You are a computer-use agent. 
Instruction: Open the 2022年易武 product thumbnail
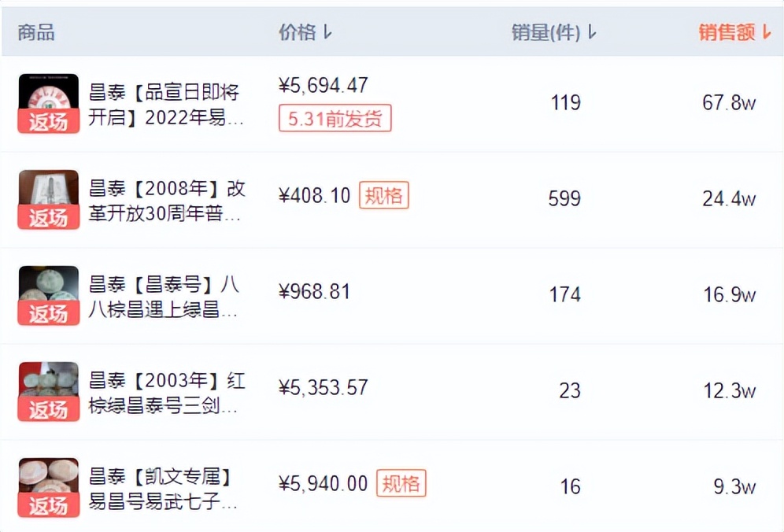point(49,103)
